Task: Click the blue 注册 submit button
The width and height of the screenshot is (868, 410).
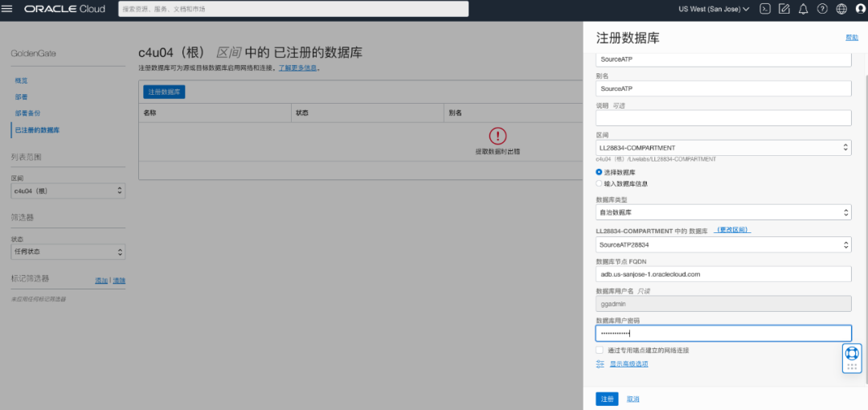Action: click(x=607, y=399)
